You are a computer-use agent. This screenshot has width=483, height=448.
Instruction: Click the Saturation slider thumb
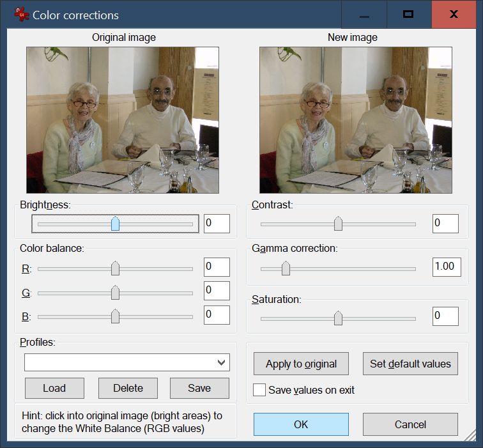[338, 318]
